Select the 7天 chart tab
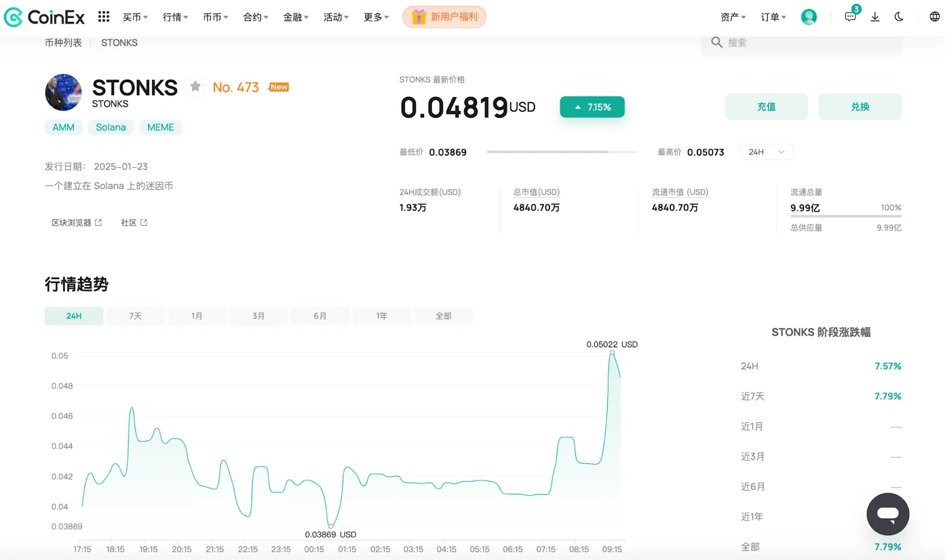 (135, 316)
